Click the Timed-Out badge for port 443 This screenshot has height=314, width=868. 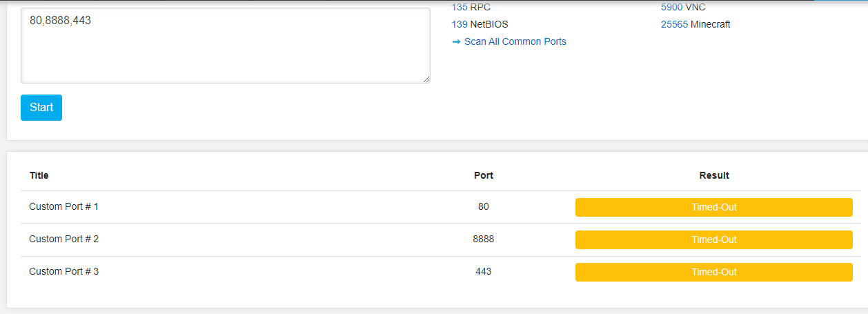pyautogui.click(x=714, y=272)
